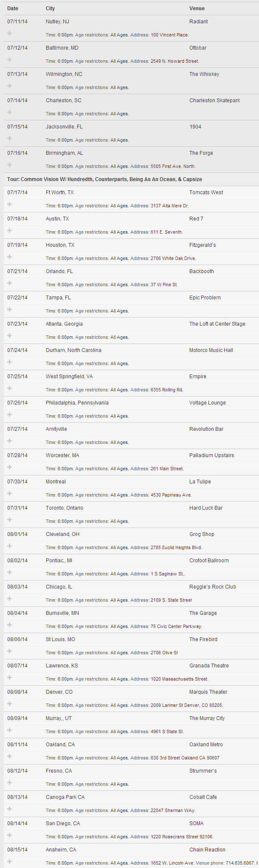
Task: Click the 2009 Larimer St Denver address
Action: 186,705
